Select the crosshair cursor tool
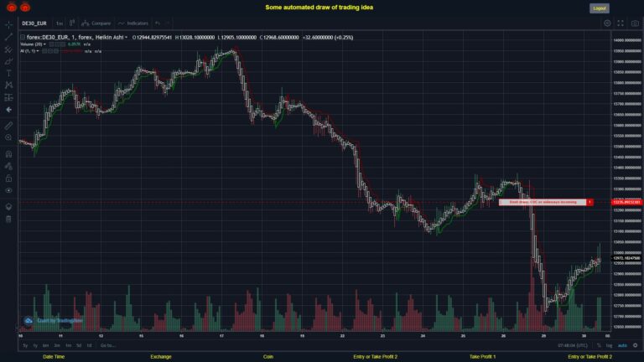The height and width of the screenshot is (362, 644). pyautogui.click(x=8, y=24)
